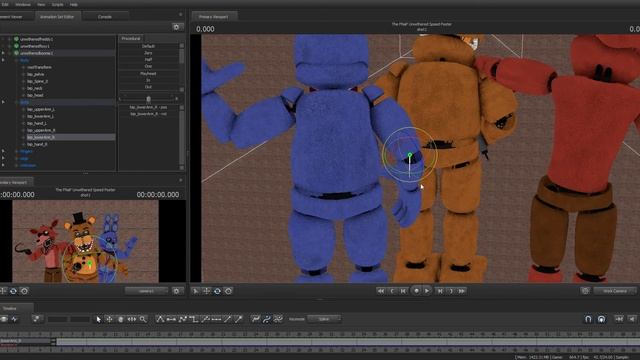This screenshot has width=640, height=360.
Task: Click the play button in transport controls
Action: 427,291
